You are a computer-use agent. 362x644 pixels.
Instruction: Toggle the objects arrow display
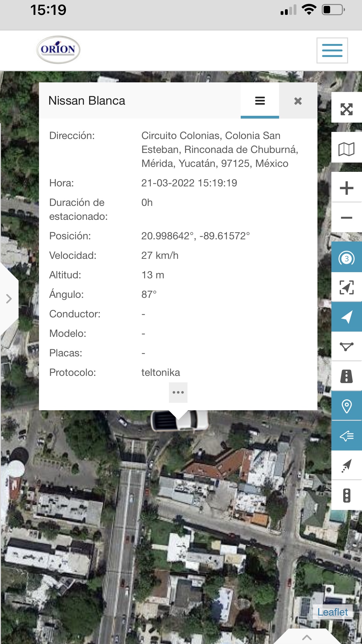pos(347,317)
